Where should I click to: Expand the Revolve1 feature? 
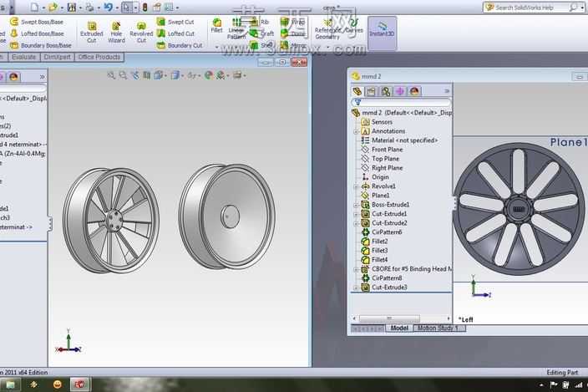click(356, 186)
